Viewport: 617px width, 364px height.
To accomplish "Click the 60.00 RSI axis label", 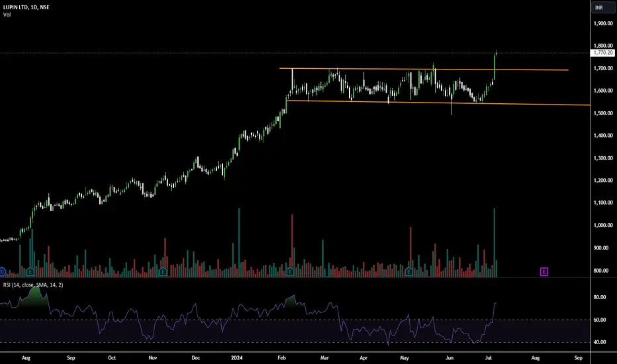I will [x=599, y=320].
